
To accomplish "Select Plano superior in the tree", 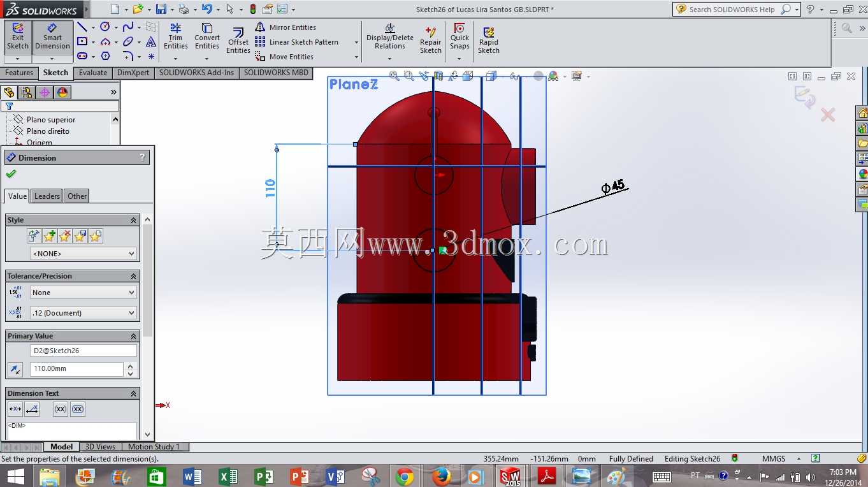I will (x=51, y=120).
